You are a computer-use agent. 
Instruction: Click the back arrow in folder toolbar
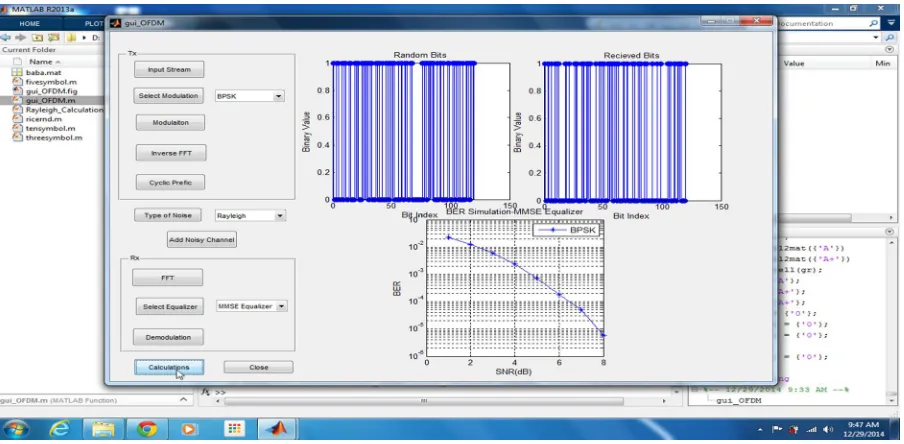coord(6,37)
